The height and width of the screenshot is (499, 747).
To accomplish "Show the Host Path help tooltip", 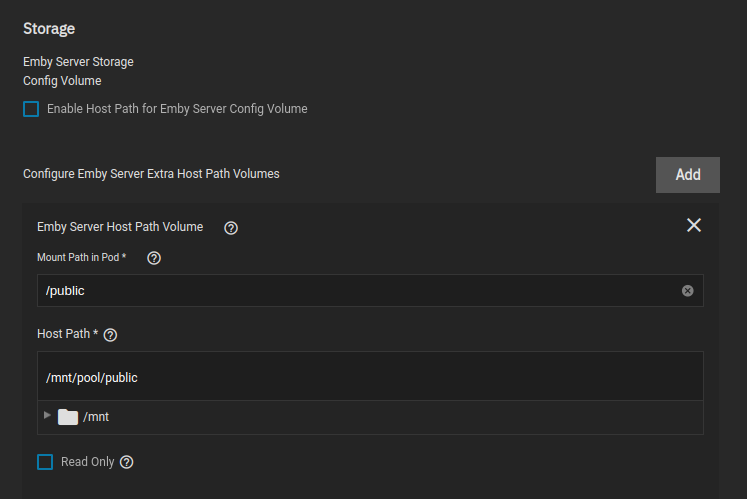I will pyautogui.click(x=111, y=334).
